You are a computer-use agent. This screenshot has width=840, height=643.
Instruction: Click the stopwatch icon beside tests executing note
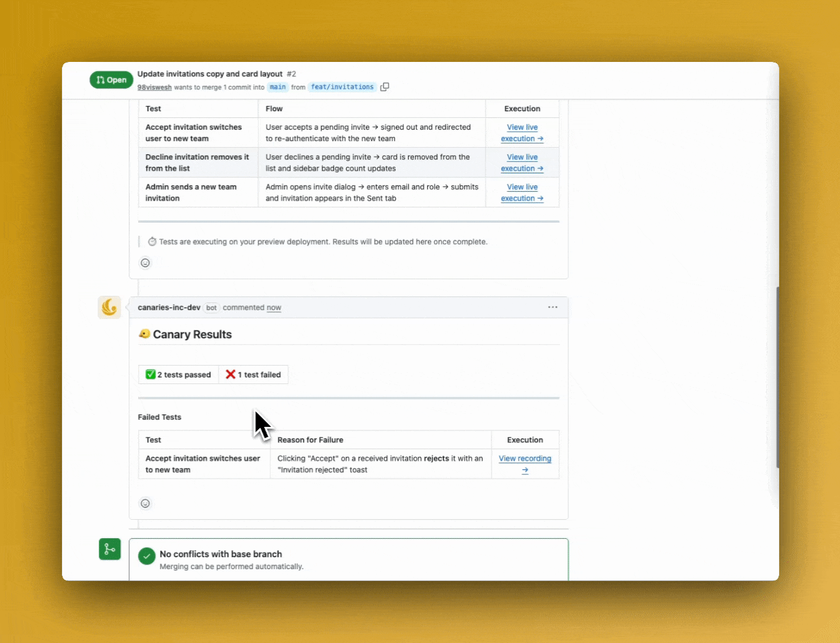click(153, 242)
